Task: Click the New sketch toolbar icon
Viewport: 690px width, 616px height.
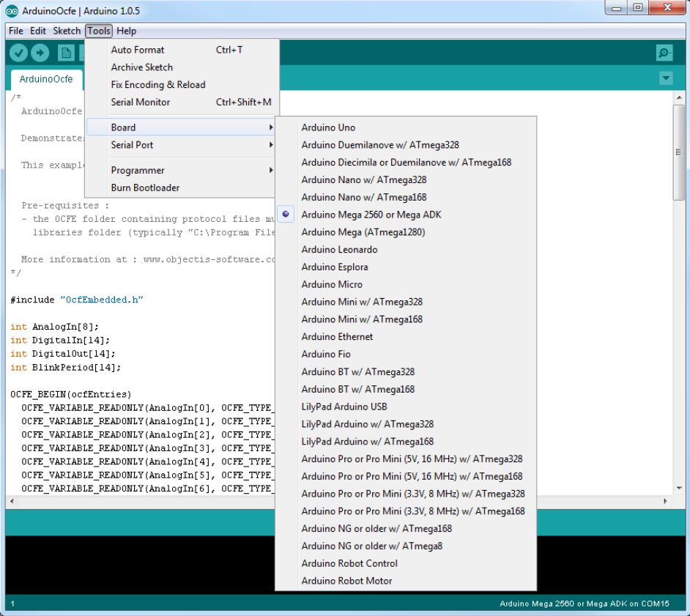Action: point(66,53)
